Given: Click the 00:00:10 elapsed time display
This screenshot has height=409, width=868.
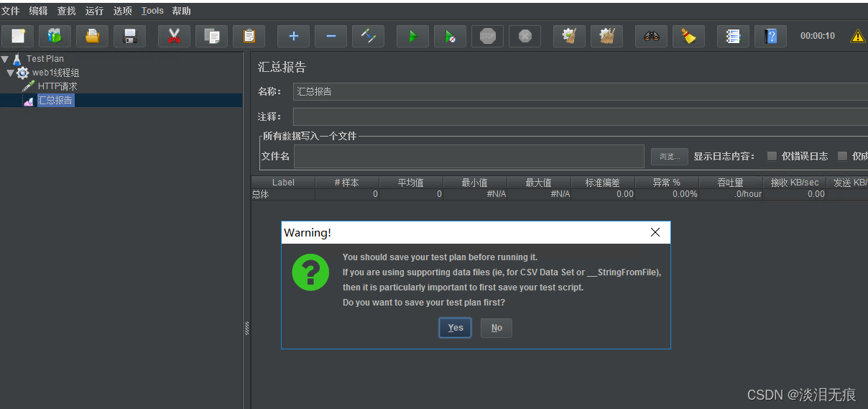Looking at the screenshot, I should 818,36.
